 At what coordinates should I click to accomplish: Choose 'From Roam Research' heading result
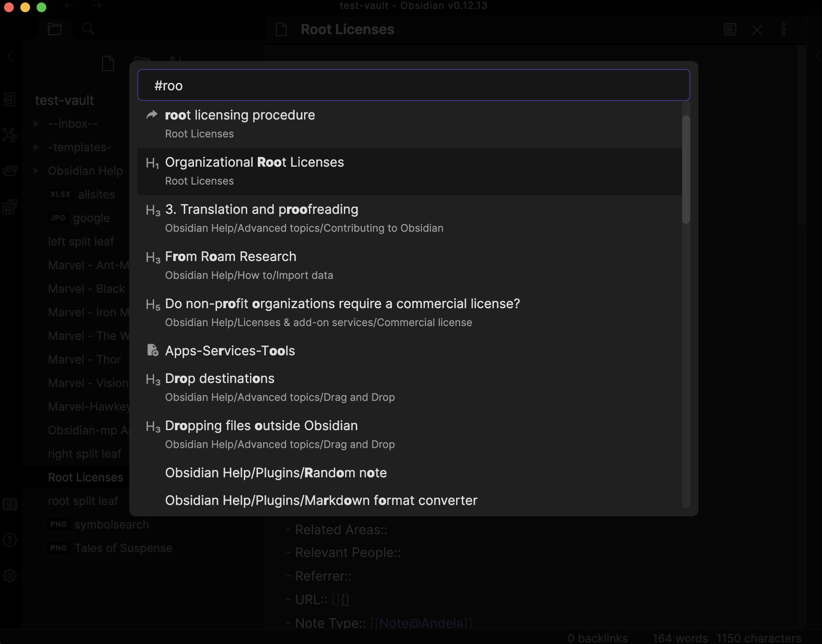click(x=231, y=257)
